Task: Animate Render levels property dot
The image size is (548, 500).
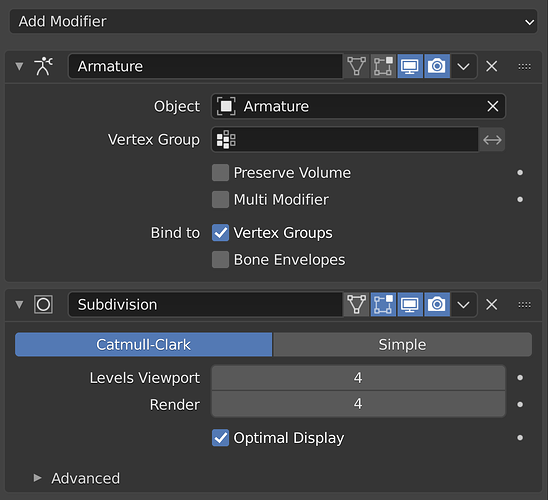Action: 520,404
